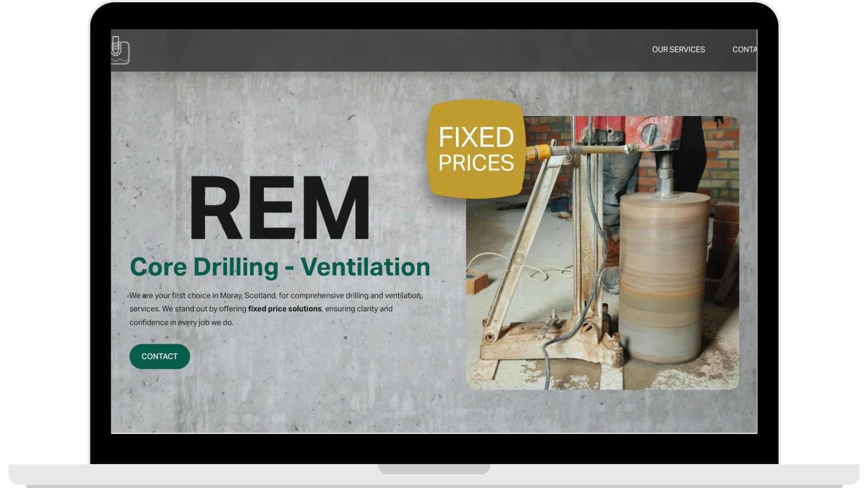
Task: Open OUR SERVICES from the navigation bar
Action: coord(678,50)
